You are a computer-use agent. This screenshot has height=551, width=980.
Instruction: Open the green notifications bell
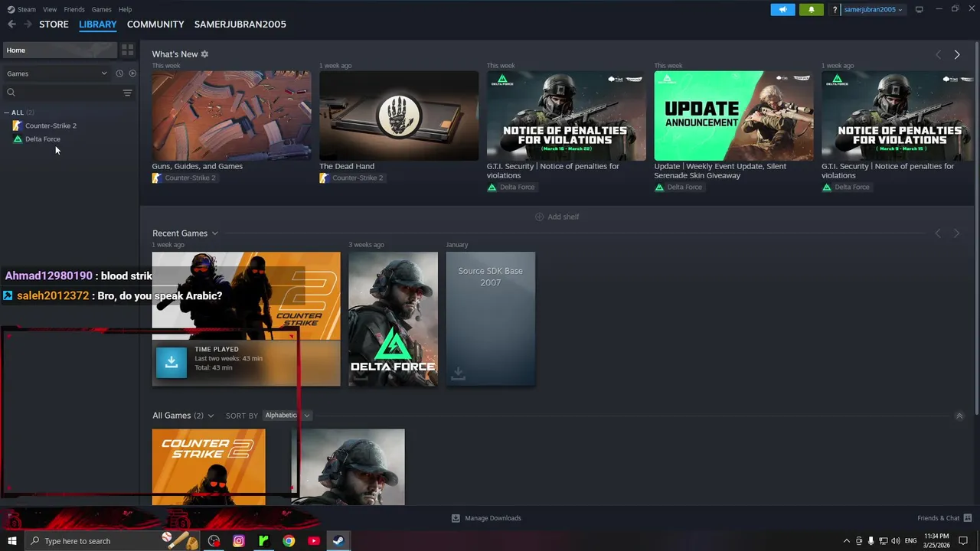[x=811, y=9]
